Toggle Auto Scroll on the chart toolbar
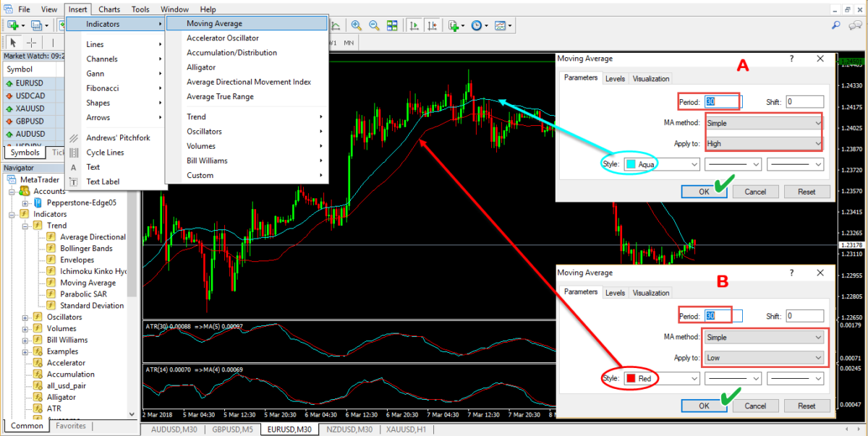Image resolution: width=868 pixels, height=436 pixels. click(x=412, y=25)
